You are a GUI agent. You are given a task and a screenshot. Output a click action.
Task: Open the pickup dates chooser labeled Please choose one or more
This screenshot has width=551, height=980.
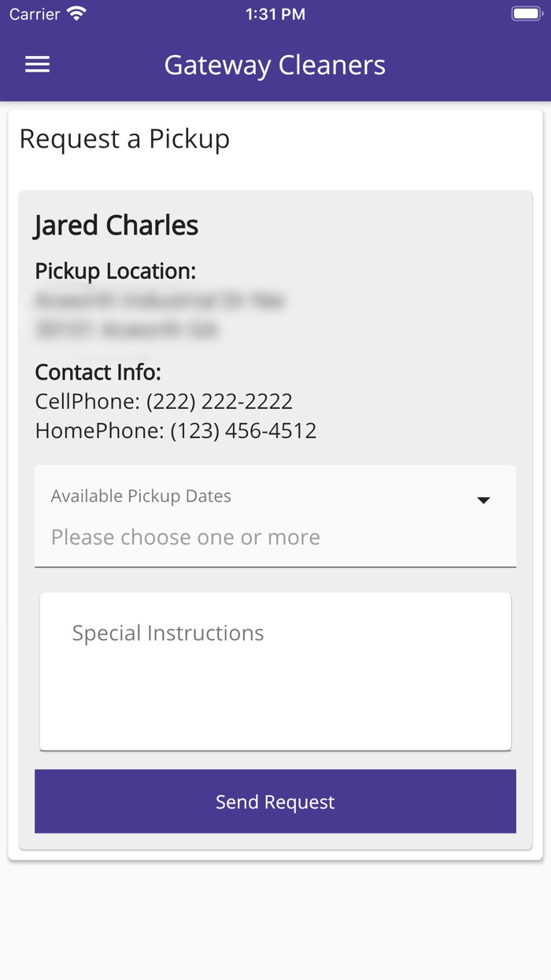coord(185,536)
